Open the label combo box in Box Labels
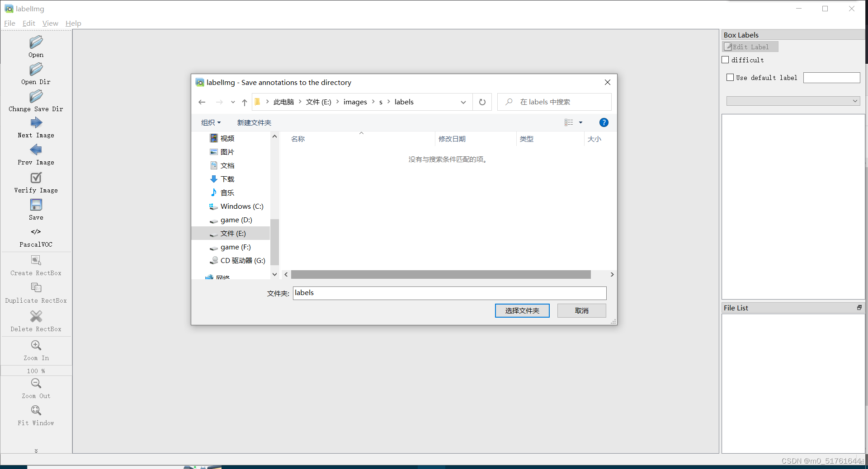The height and width of the screenshot is (469, 868). click(x=793, y=101)
